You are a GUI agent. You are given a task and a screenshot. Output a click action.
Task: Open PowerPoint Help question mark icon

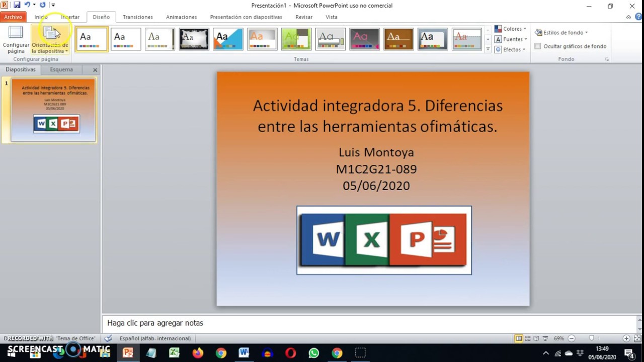tap(637, 17)
